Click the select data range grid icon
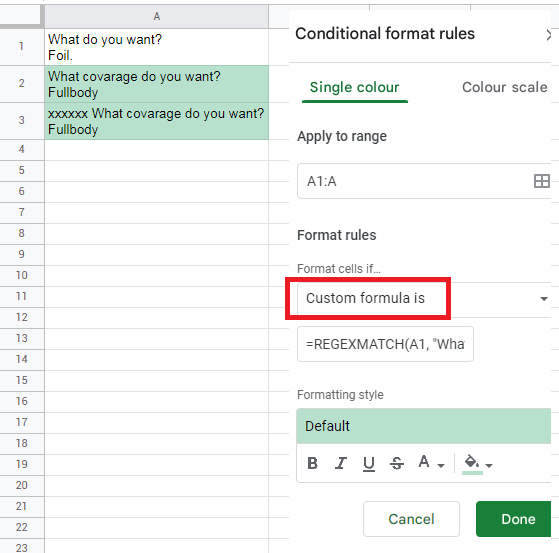The height and width of the screenshot is (553, 559). [x=541, y=181]
